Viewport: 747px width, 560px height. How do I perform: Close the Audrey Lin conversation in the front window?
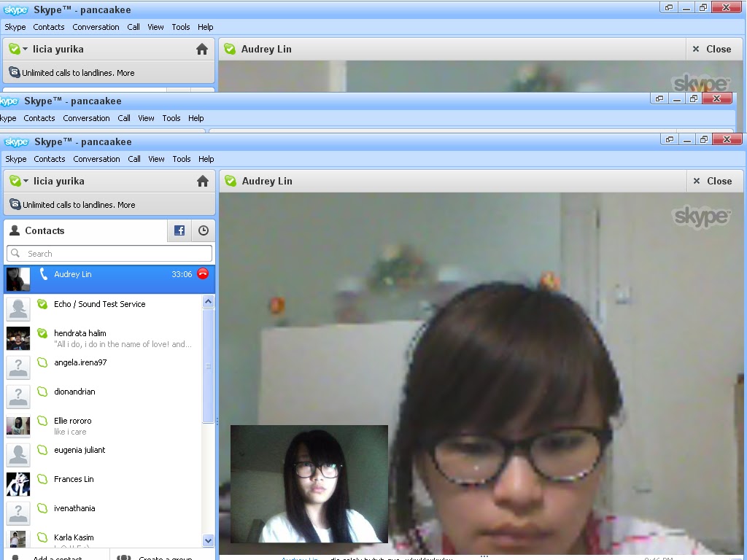tap(713, 181)
